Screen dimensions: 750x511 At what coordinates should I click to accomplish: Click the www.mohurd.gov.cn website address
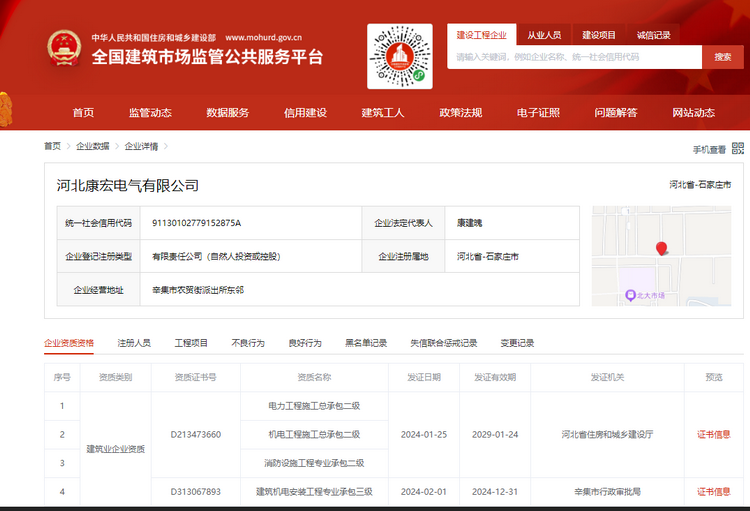click(x=264, y=37)
